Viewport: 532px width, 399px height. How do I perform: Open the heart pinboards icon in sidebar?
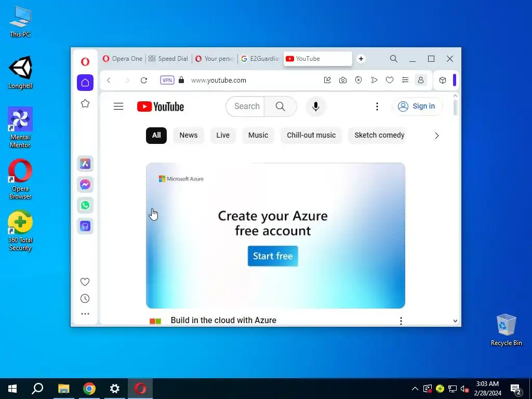pos(85,282)
